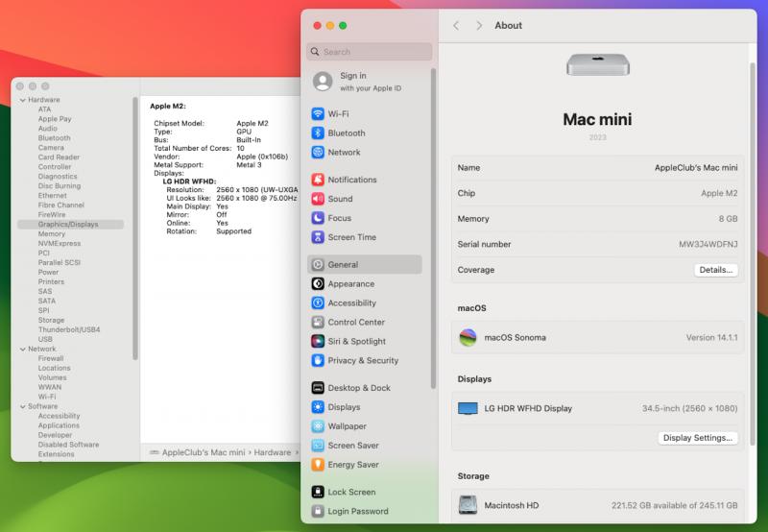Click the Coverage Details button

pyautogui.click(x=715, y=270)
